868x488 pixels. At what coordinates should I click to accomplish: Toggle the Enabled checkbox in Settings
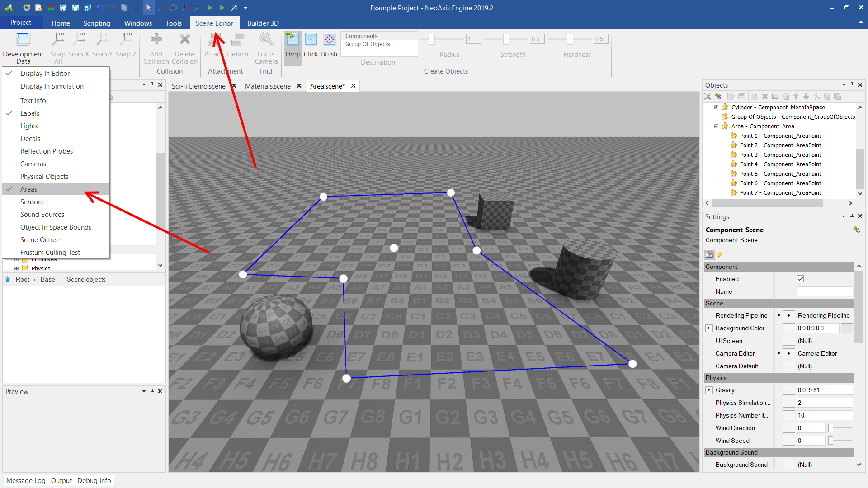pyautogui.click(x=800, y=279)
